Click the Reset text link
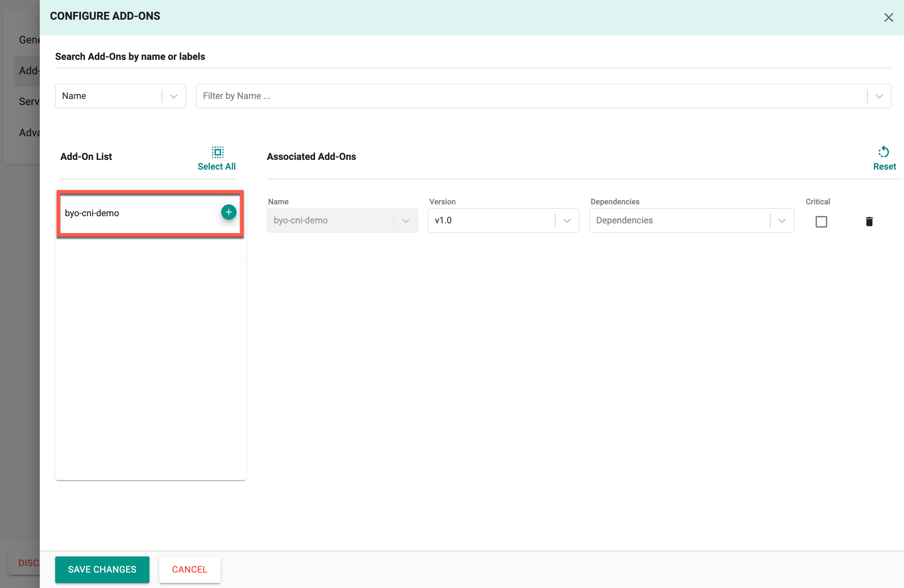This screenshot has width=904, height=588. pyautogui.click(x=884, y=166)
